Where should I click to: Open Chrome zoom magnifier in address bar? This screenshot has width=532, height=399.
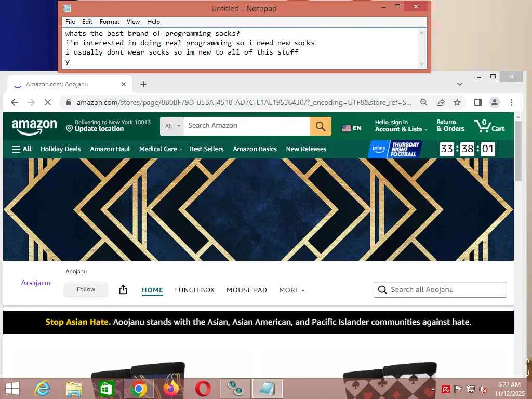point(424,102)
